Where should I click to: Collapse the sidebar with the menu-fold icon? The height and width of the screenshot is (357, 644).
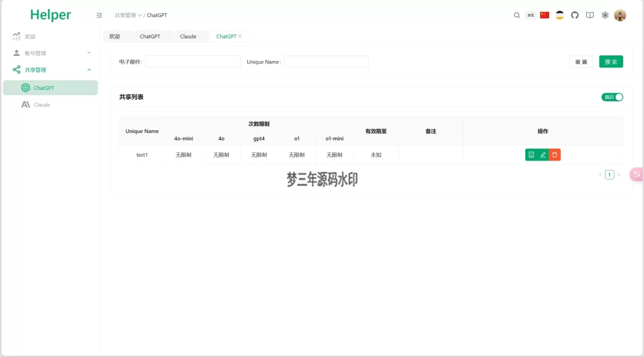click(99, 15)
